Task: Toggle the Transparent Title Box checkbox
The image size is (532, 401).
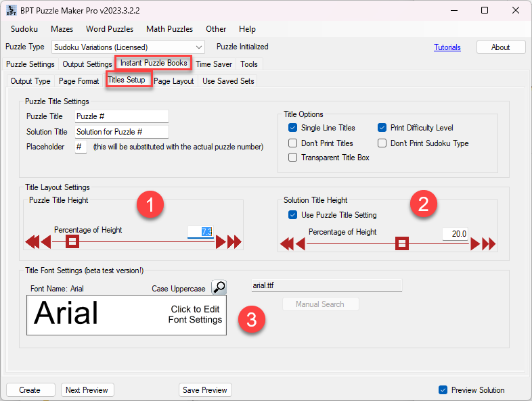Action: point(292,158)
